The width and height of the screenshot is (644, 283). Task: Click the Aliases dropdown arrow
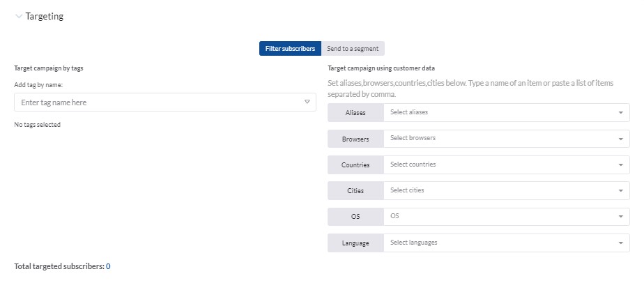pyautogui.click(x=620, y=112)
